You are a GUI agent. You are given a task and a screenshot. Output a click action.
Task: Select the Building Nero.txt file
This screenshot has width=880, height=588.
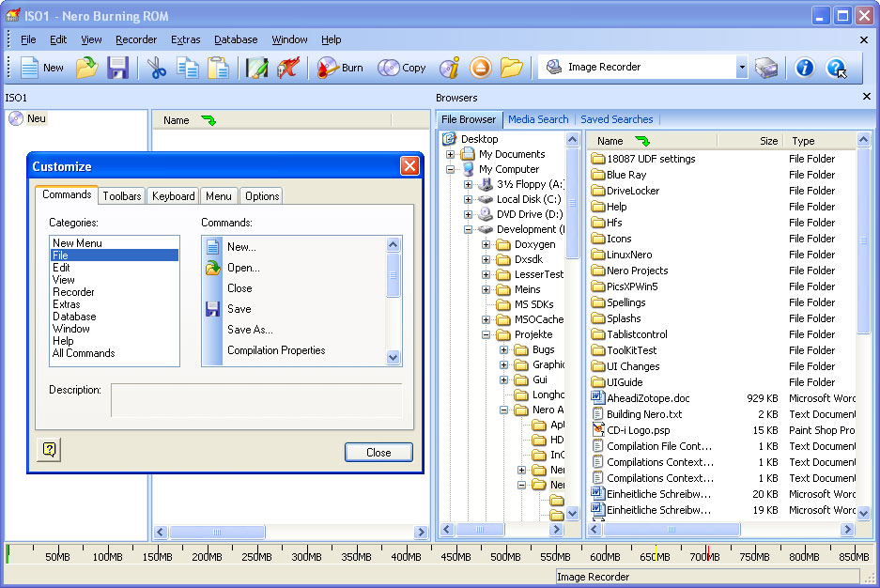click(x=644, y=414)
